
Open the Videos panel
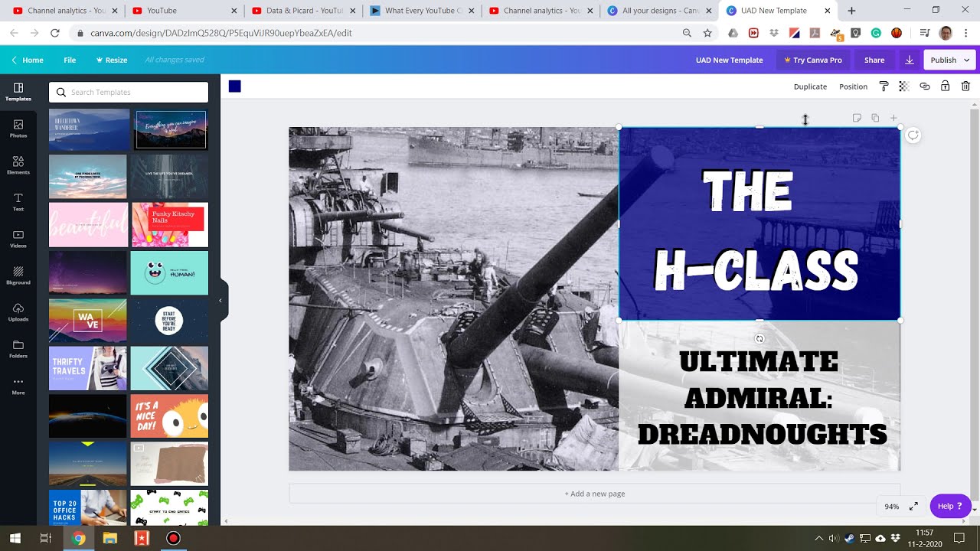click(18, 239)
